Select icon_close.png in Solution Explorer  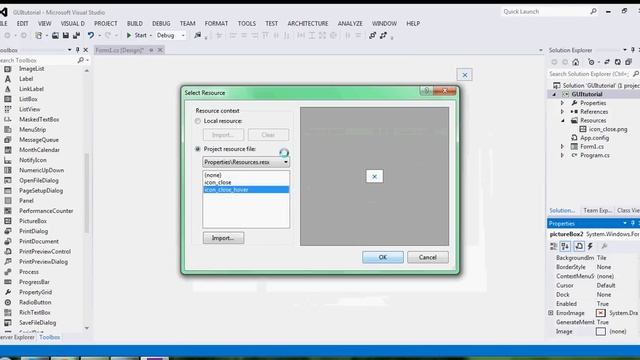(608, 129)
